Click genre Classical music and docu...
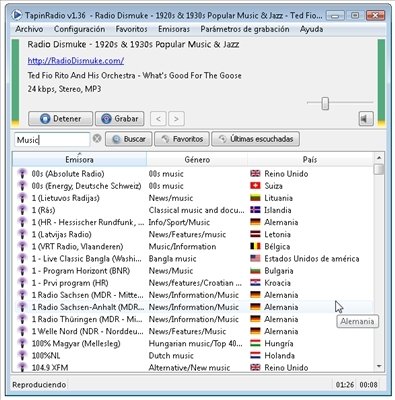Screen dimensions: 395x400 coord(196,210)
